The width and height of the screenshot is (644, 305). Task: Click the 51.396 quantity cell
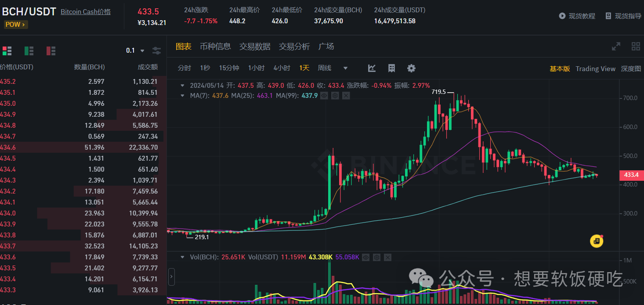[x=94, y=147]
